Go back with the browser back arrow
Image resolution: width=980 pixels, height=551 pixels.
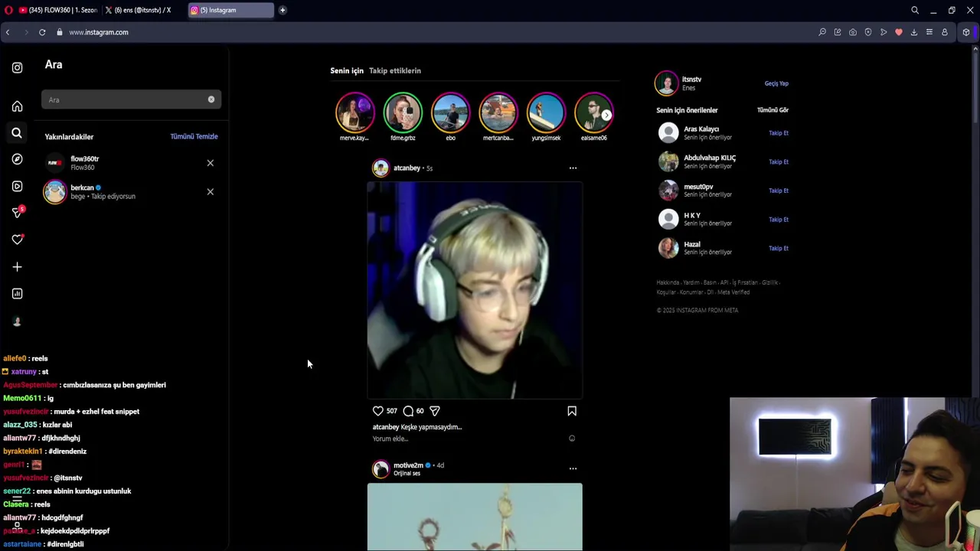8,32
